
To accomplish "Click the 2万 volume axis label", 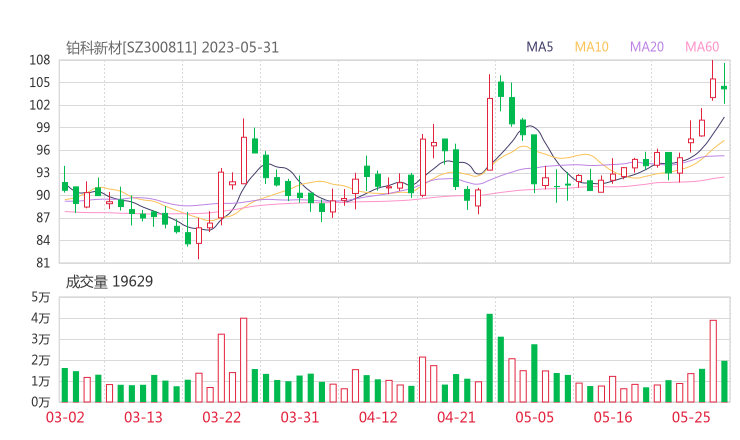I will pyautogui.click(x=41, y=361).
